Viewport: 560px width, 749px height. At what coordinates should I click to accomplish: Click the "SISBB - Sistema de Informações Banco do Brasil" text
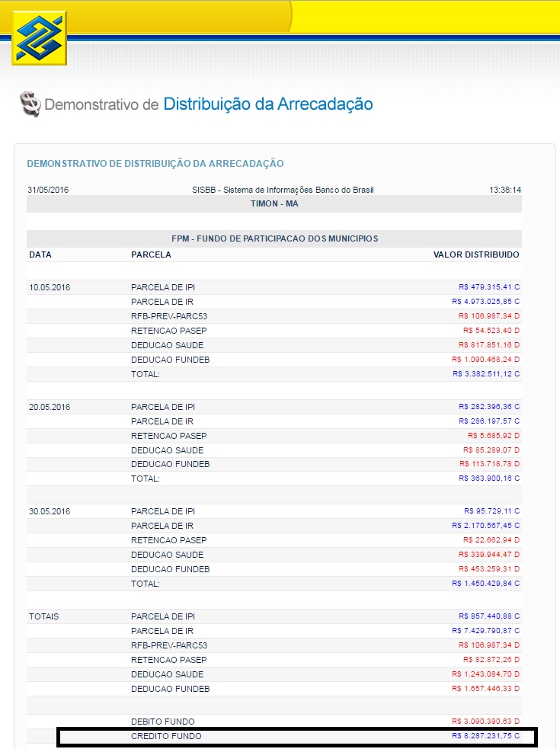pyautogui.click(x=283, y=190)
